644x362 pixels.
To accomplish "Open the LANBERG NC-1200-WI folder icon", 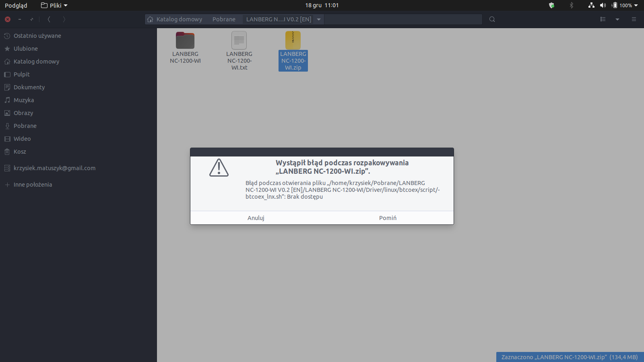I will [x=185, y=40].
